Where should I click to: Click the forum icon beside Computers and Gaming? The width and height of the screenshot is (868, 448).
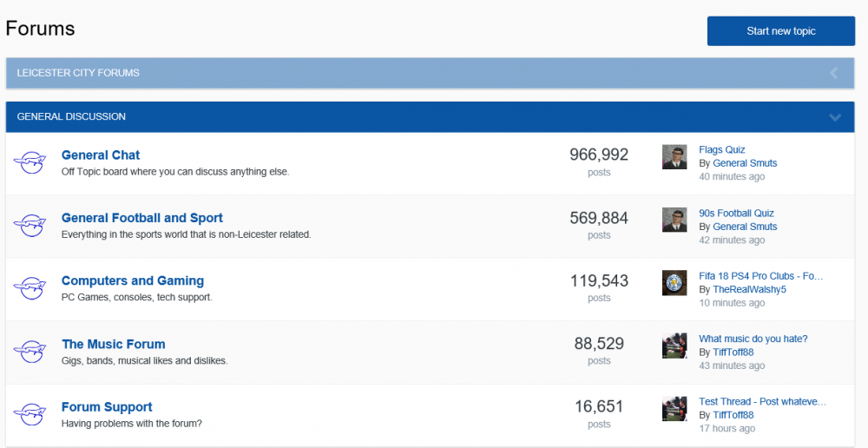pyautogui.click(x=30, y=288)
